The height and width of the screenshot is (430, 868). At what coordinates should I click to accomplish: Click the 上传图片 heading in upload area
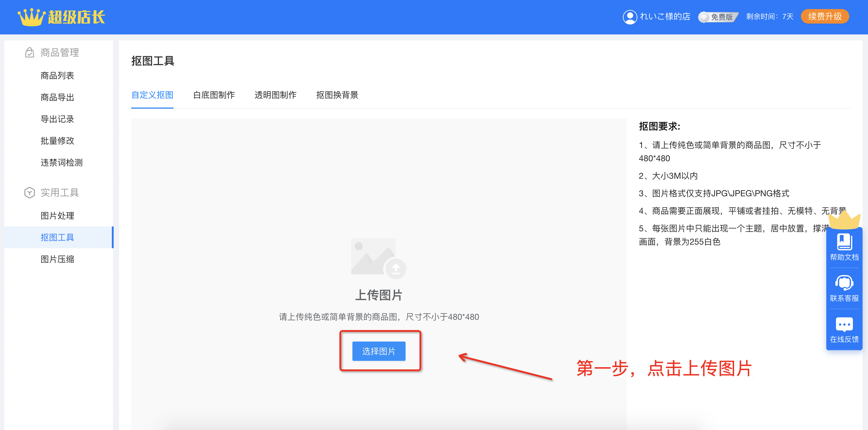point(379,295)
